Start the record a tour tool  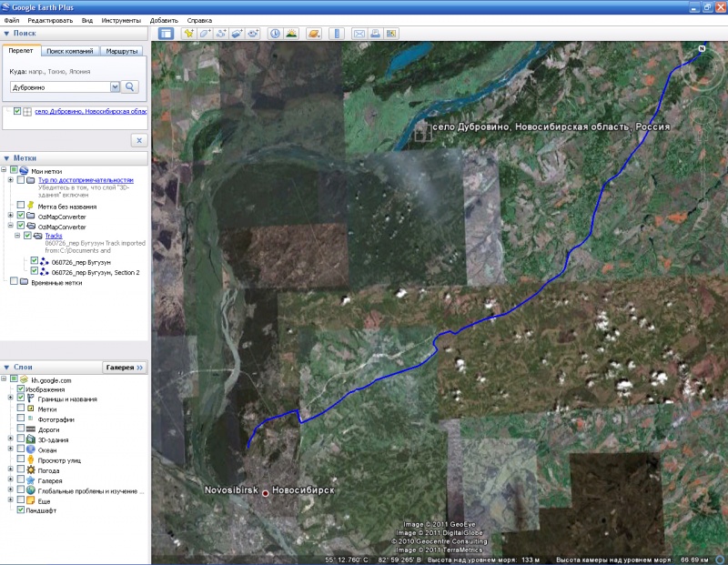click(x=253, y=34)
